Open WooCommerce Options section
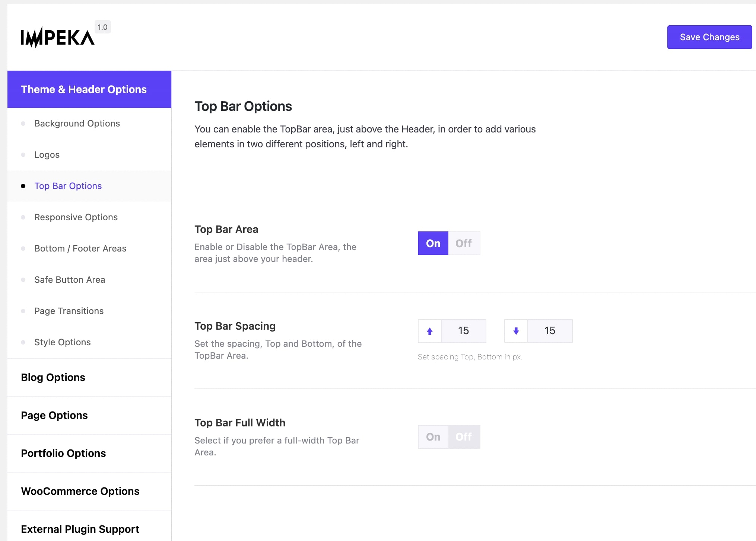Image resolution: width=756 pixels, height=541 pixels. (80, 491)
